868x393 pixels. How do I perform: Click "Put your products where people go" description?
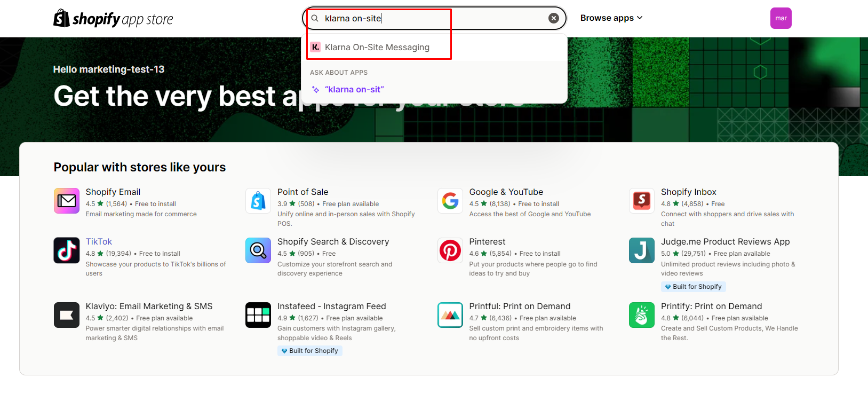[533, 269]
